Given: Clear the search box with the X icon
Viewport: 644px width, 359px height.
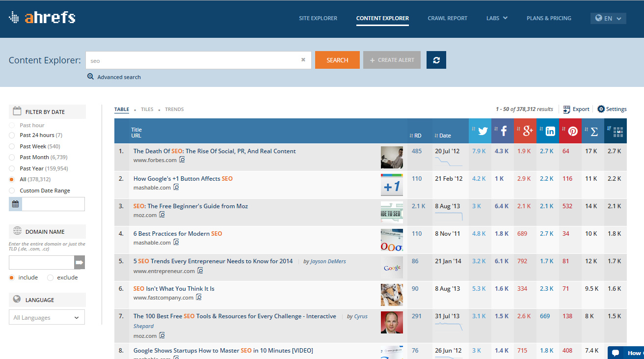Looking at the screenshot, I should 303,60.
